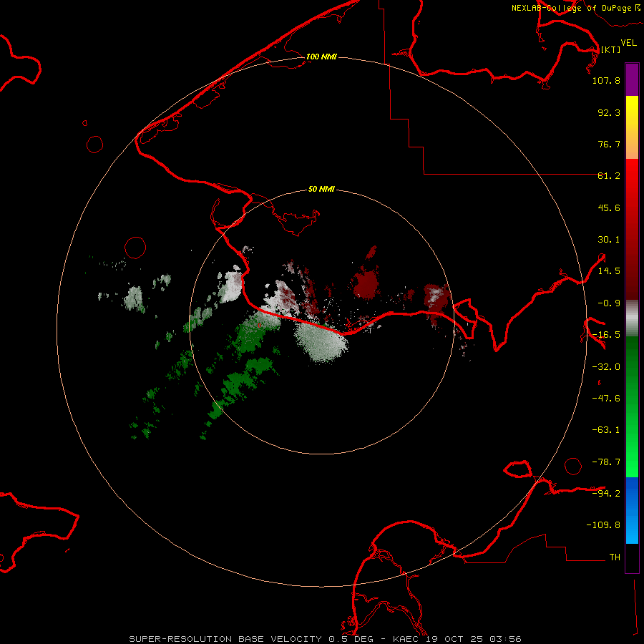Viewport: 644px width, 644px height.
Task: Select the 76.7 legend value
Action: tap(609, 144)
